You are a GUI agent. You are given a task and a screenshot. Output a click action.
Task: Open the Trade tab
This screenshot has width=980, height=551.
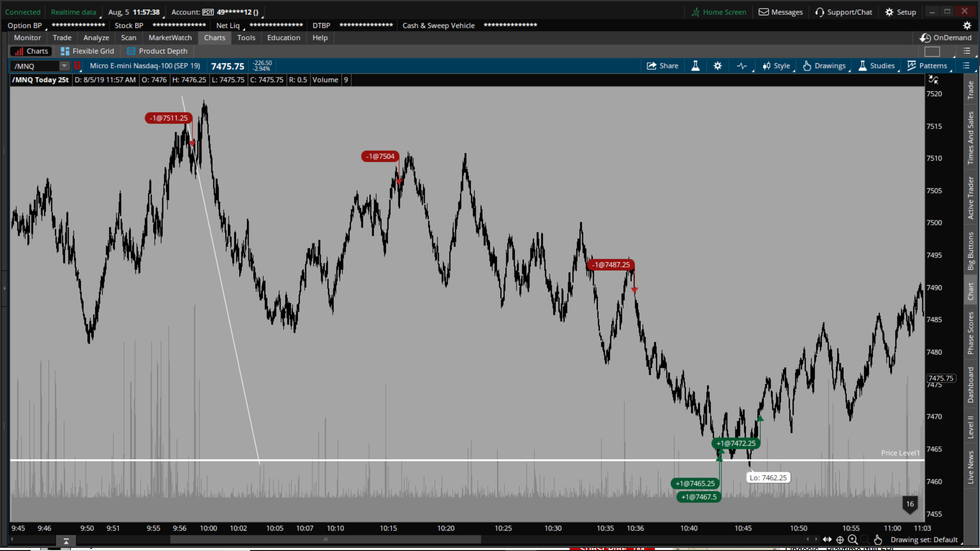click(62, 38)
